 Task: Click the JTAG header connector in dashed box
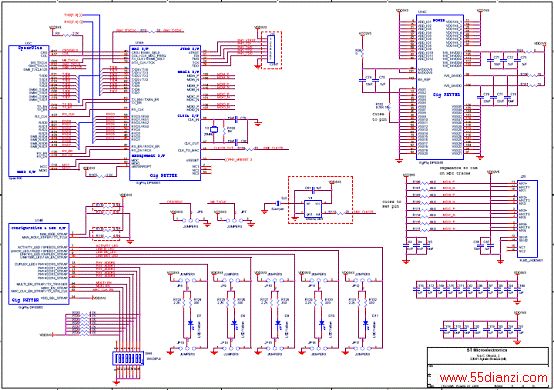271,49
